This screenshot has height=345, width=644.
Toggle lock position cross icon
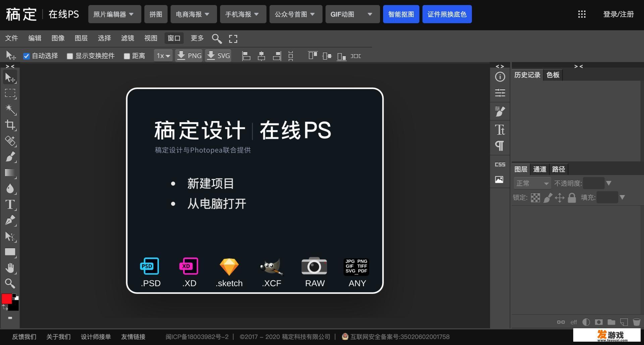point(559,198)
